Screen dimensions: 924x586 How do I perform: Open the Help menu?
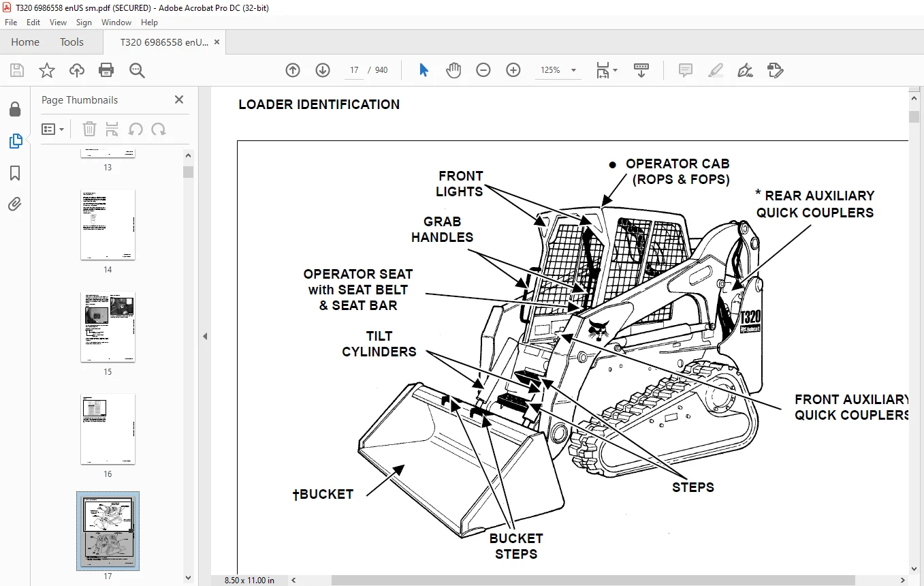coord(149,22)
